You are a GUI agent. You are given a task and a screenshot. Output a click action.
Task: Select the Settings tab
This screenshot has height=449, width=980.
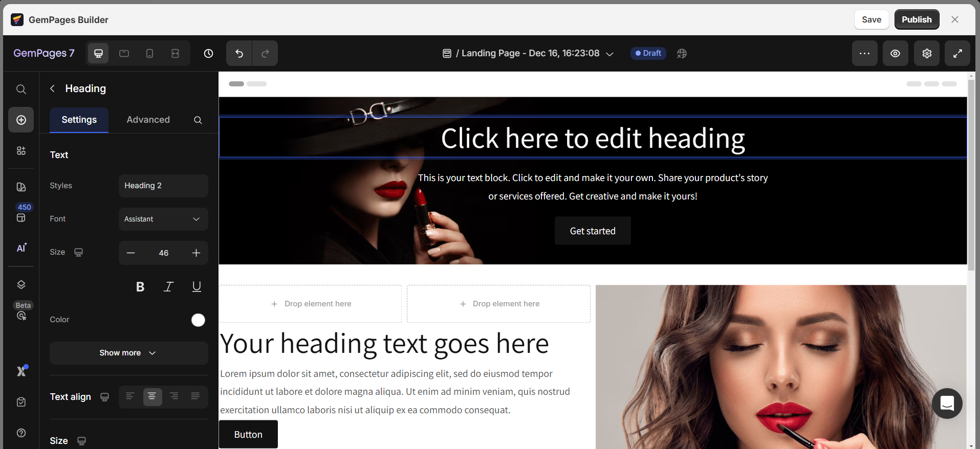point(79,120)
